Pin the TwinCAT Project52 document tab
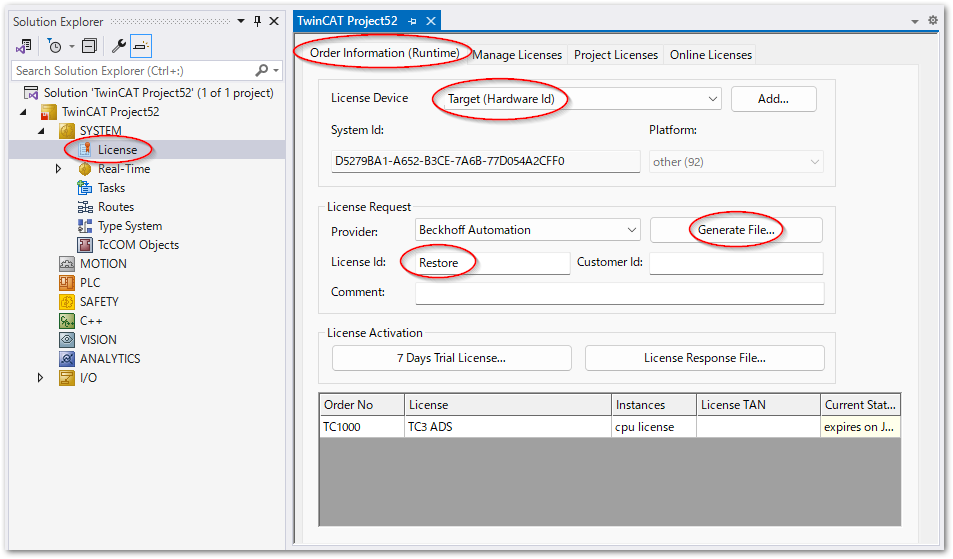This screenshot has height=559, width=953. (412, 21)
